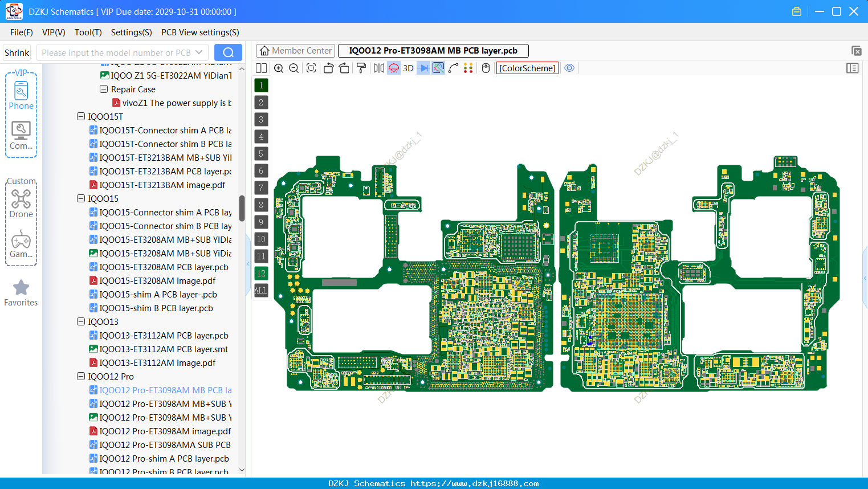Select the Game console category icon
868x489 pixels.
21,244
